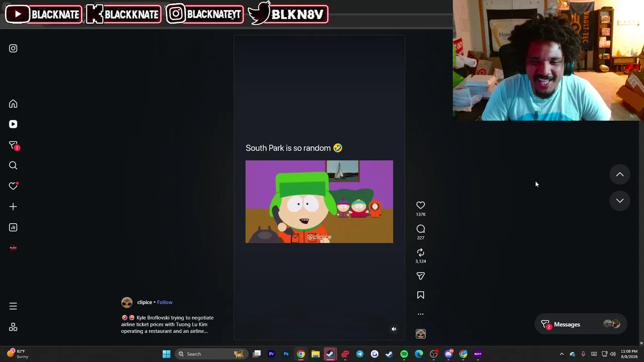View the reel's 3,124 repost count

click(421, 261)
